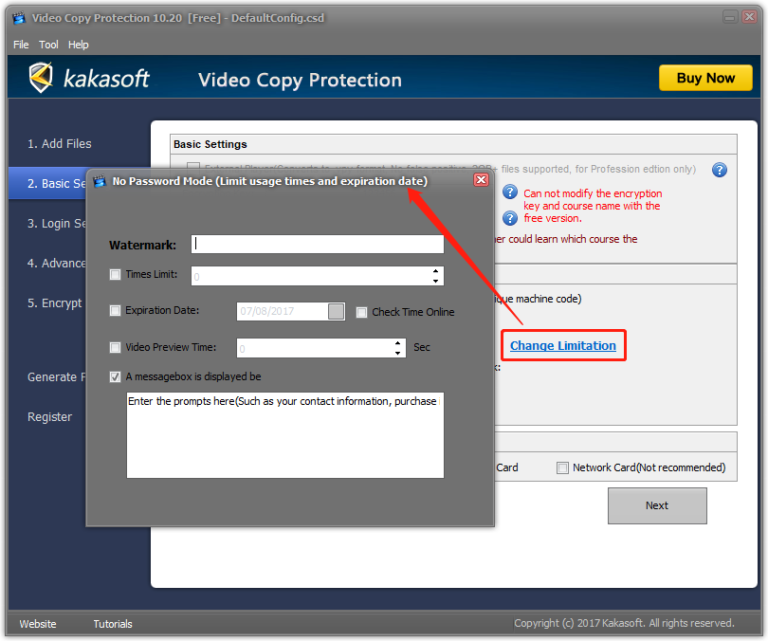Click the Buy Now button
Image resolution: width=768 pixels, height=641 pixels.
pyautogui.click(x=705, y=78)
